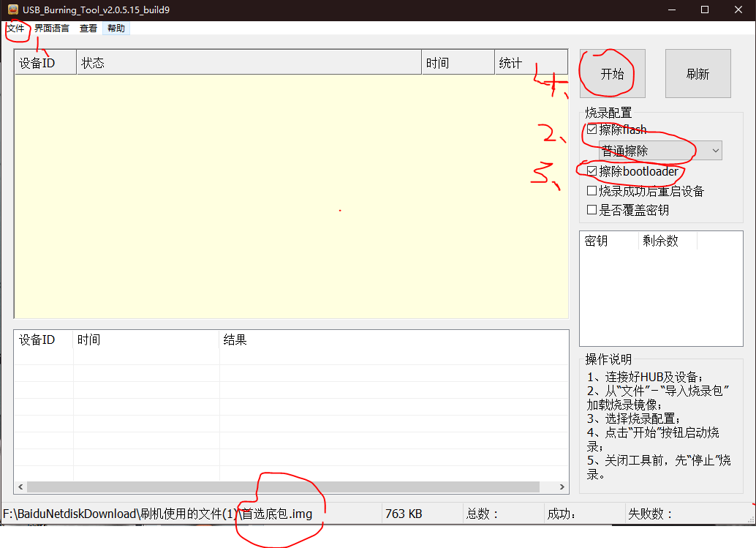This screenshot has height=548, width=756.
Task: Click the 开始 start burning button
Action: point(611,73)
